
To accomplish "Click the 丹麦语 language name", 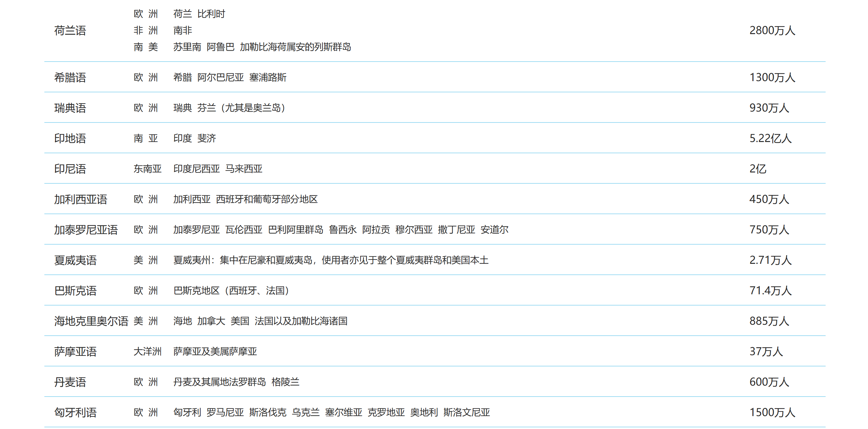I will (70, 382).
